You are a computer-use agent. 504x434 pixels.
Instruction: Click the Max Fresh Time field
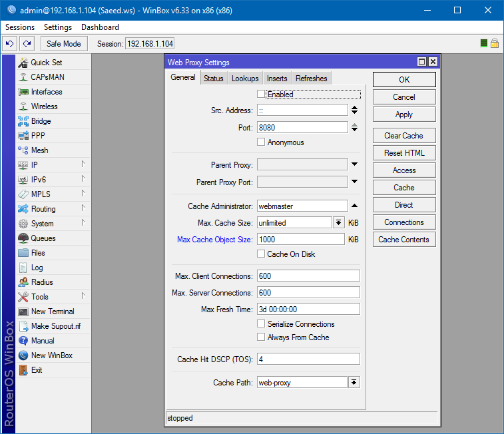point(308,309)
